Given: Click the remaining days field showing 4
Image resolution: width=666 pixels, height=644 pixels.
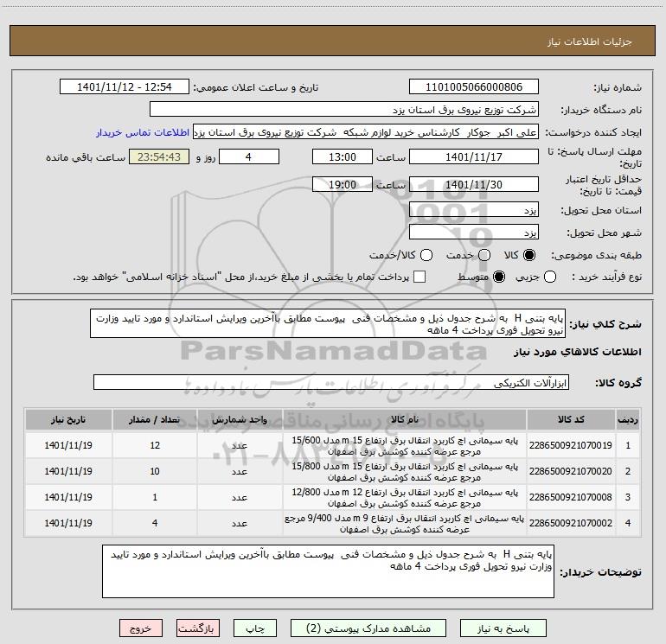Looking at the screenshot, I should click(x=249, y=156).
